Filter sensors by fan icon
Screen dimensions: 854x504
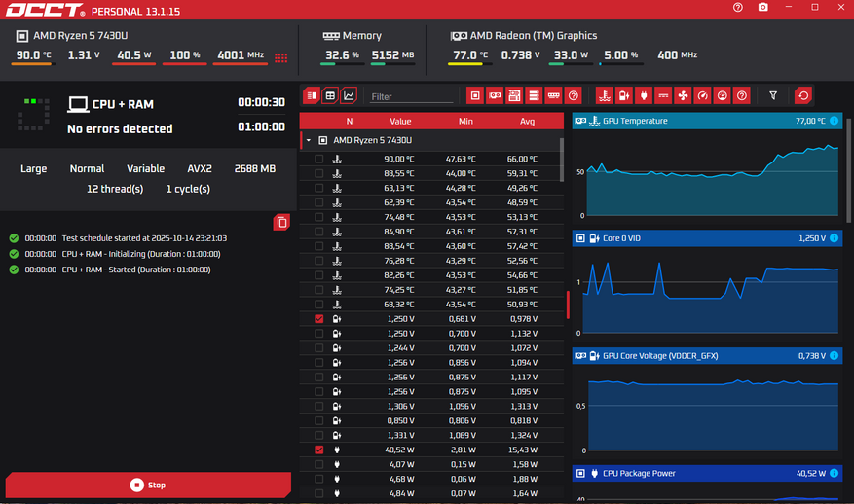tap(683, 95)
